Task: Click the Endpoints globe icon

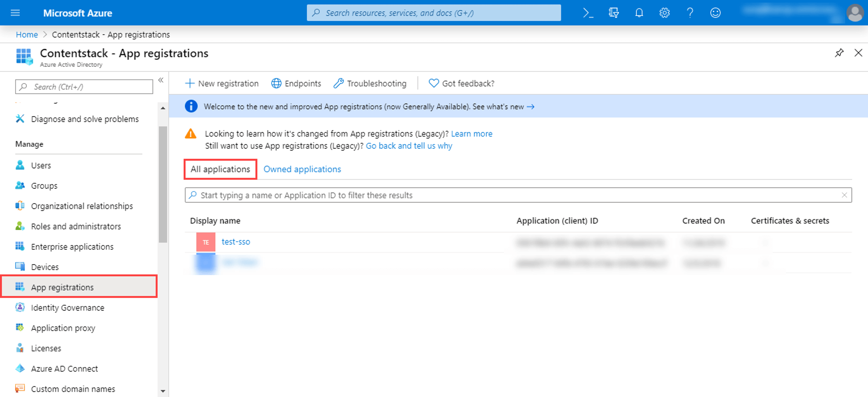Action: click(276, 83)
